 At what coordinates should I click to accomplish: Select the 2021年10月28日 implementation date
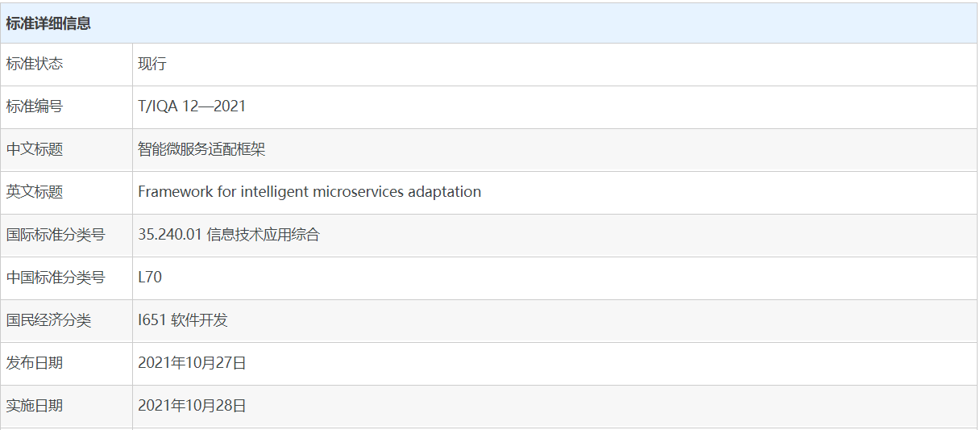(192, 406)
